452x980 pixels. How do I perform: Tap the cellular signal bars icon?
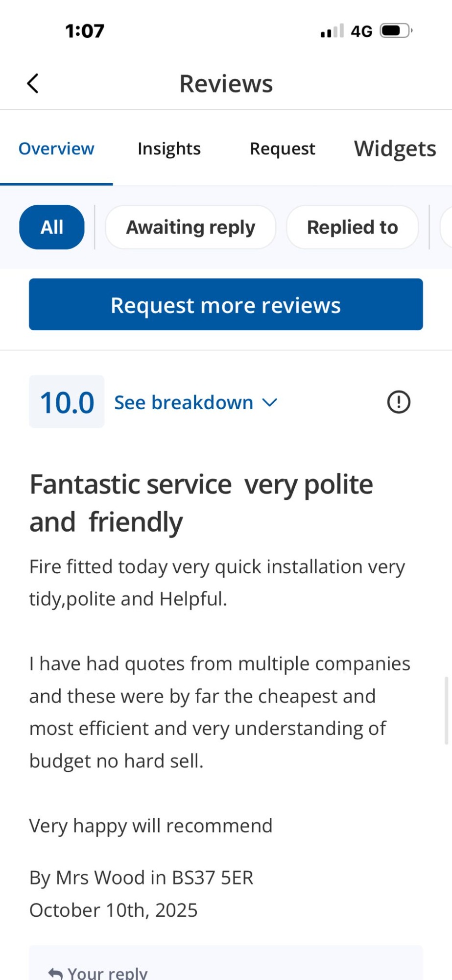(x=332, y=31)
